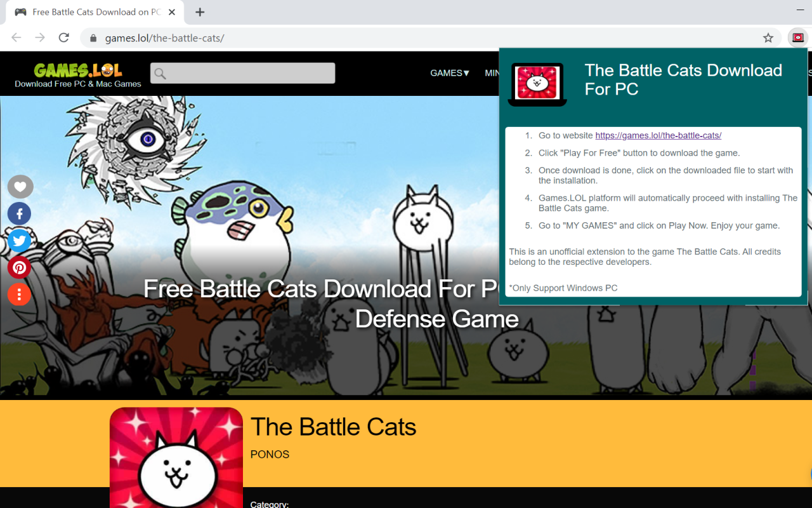Screen dimensions: 812x508
Task: Click the PONOS developer name
Action: tap(270, 454)
